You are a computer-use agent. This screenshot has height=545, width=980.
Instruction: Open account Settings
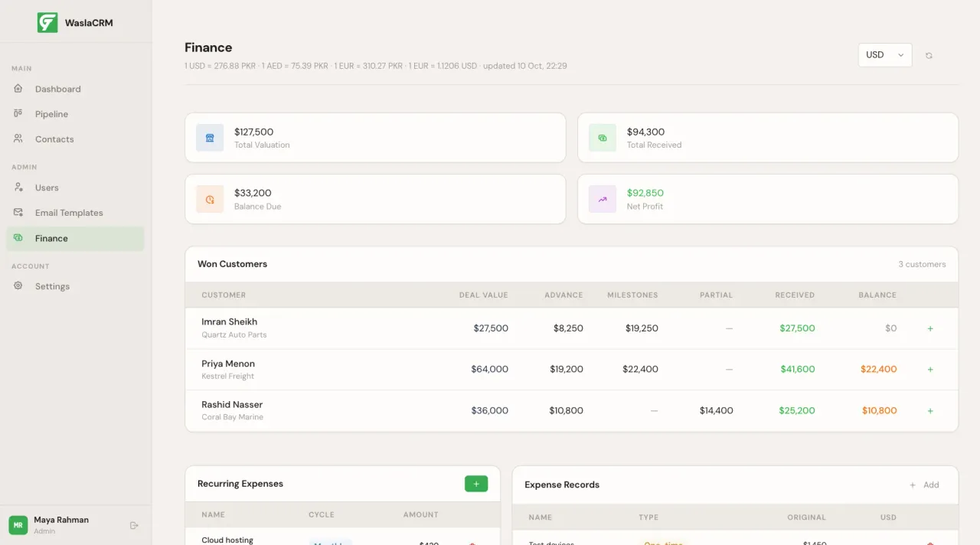coord(75,286)
